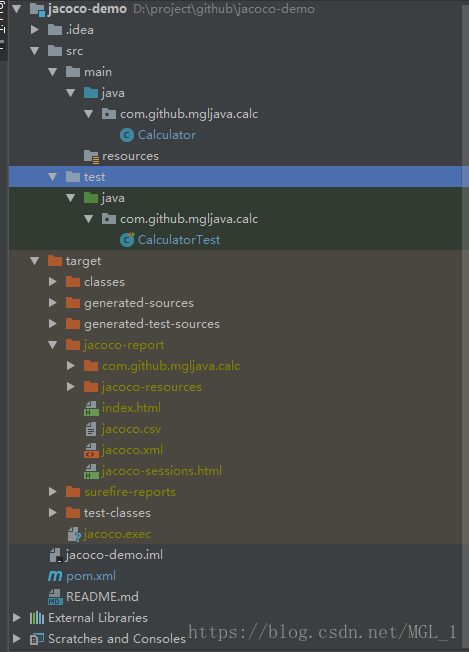Image resolution: width=469 pixels, height=652 pixels.
Task: Click the package icon under test java
Action: click(x=109, y=219)
